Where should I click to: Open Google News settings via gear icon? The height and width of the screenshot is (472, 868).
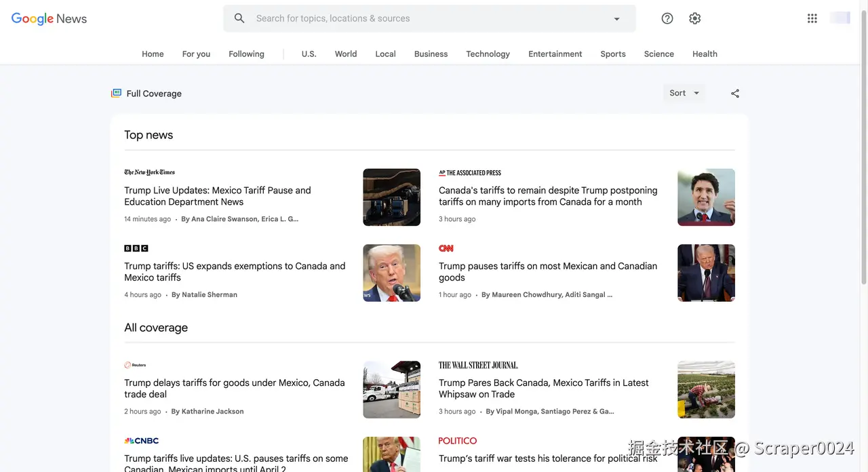pos(694,18)
